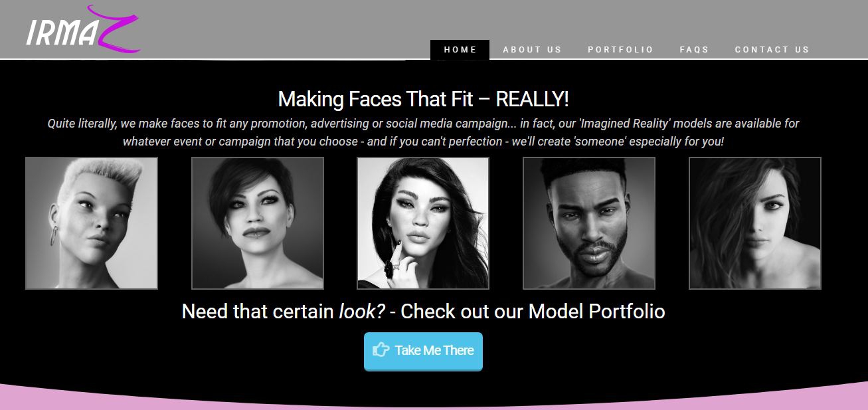Select the short dark-haired woman portrait
The height and width of the screenshot is (410, 868).
[258, 223]
